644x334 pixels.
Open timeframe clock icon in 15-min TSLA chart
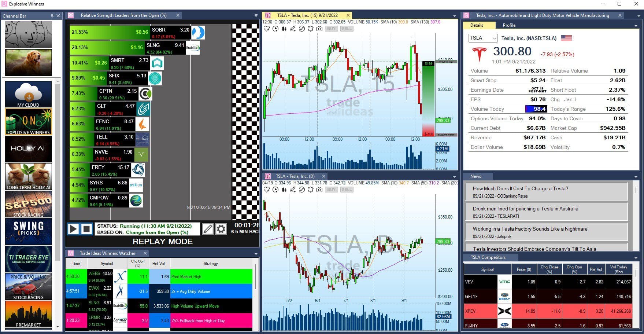pyautogui.click(x=275, y=29)
